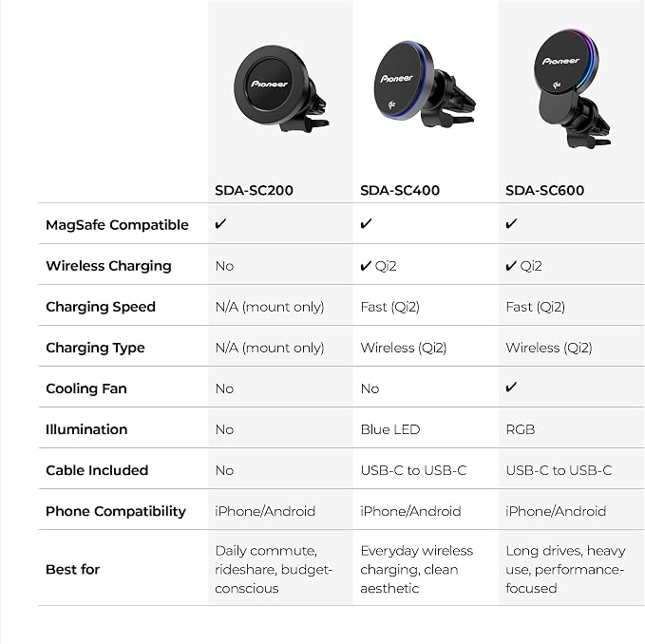Click the Pioneer logo on the SDA-SC200 mount

(x=270, y=84)
